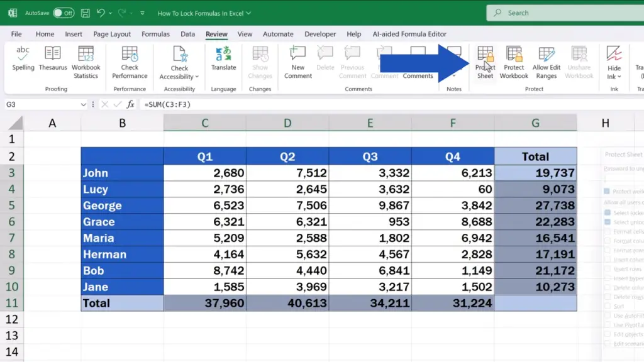644x362 pixels.
Task: Run the Spelling check
Action: pyautogui.click(x=23, y=62)
